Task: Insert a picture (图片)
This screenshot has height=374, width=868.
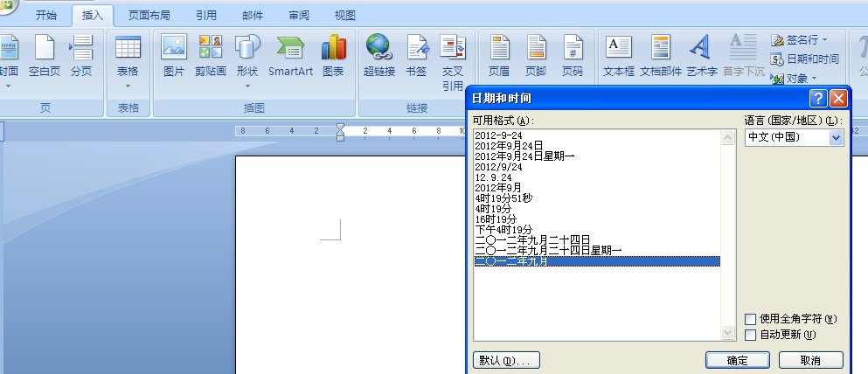Action: click(174, 55)
